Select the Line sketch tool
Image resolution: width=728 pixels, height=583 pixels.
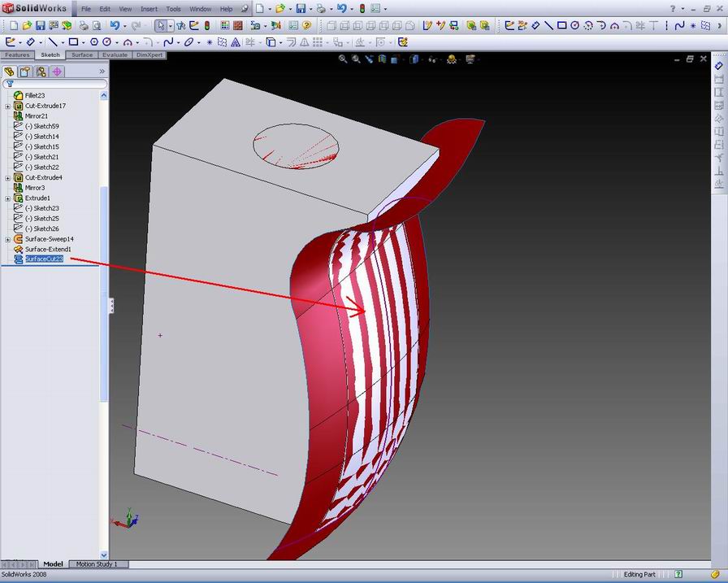(52, 39)
